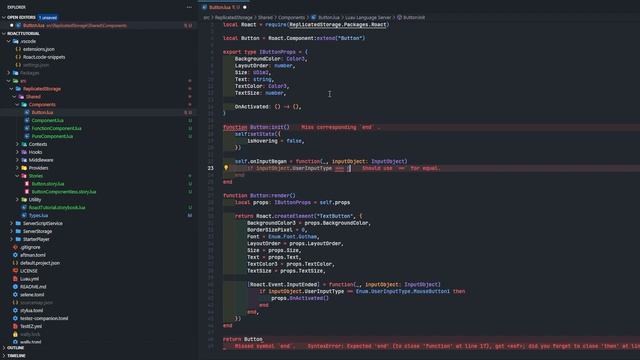This screenshot has height=360, width=640.
Task: Click the Lua file icon beside PureComponent.lua
Action: 27,136
